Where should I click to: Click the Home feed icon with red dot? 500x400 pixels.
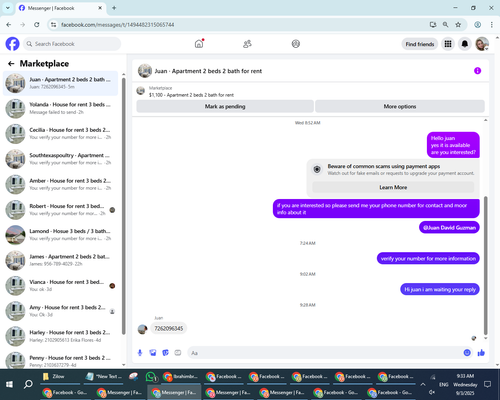(199, 44)
